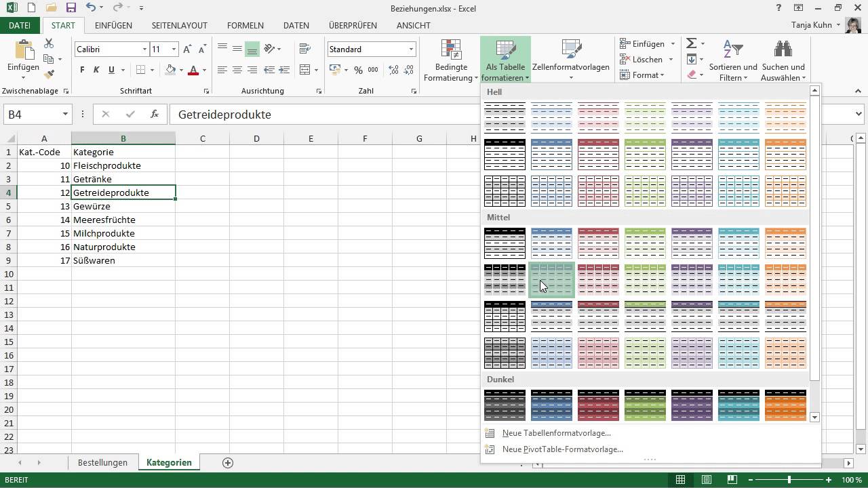Open the Löschen dropdown arrow

[671, 60]
